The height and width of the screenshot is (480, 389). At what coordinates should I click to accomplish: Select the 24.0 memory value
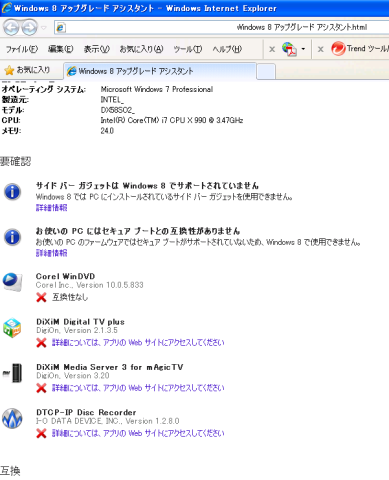point(107,131)
